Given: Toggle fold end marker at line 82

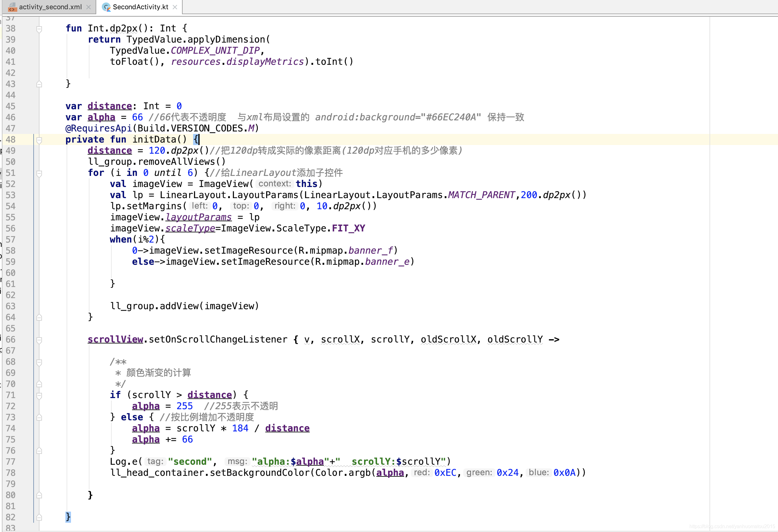Looking at the screenshot, I should (39, 517).
